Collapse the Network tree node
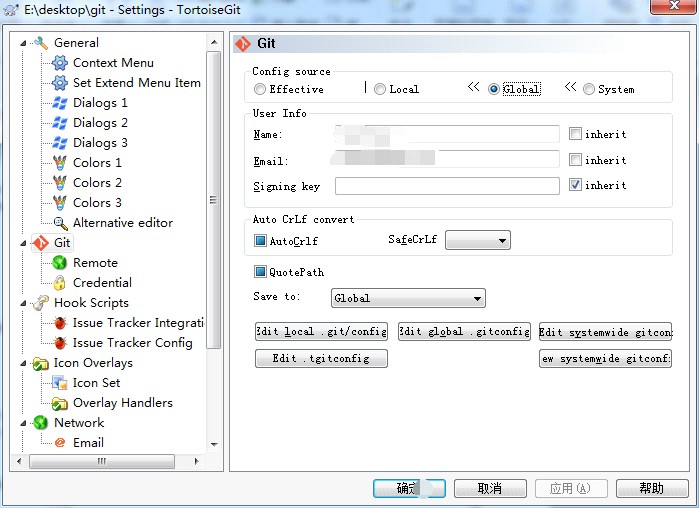This screenshot has height=508, width=699. point(24,423)
